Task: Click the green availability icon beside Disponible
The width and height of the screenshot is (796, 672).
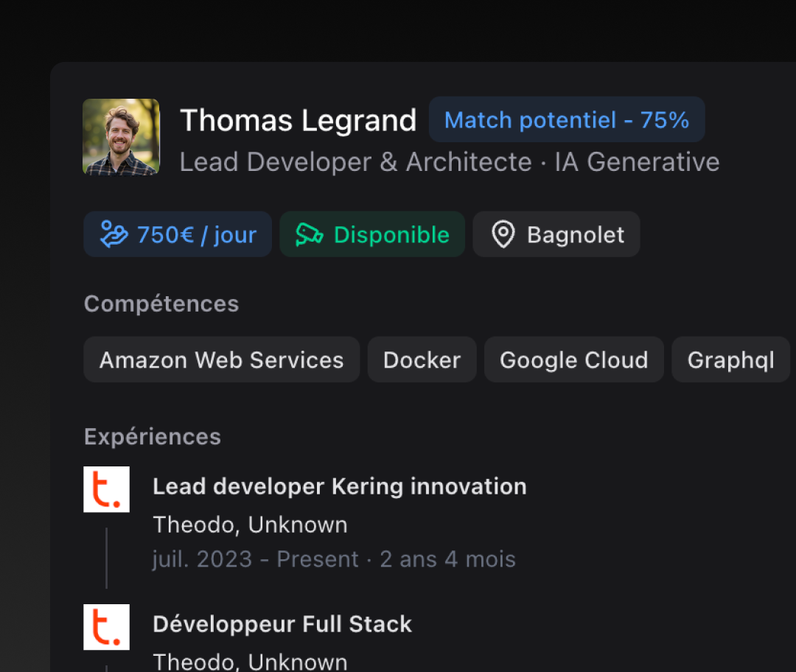Action: tap(310, 234)
